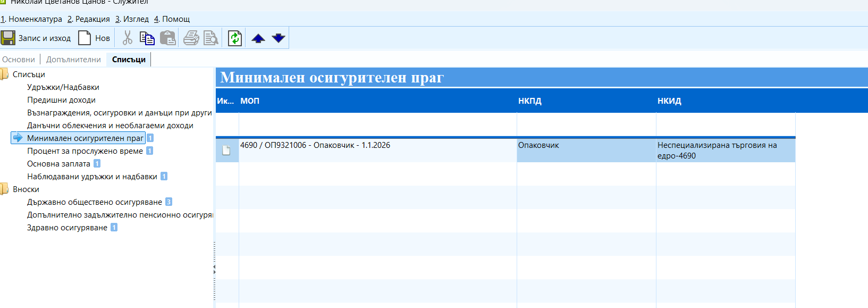
Task: Select the Опаковчик row document icon
Action: click(x=226, y=151)
